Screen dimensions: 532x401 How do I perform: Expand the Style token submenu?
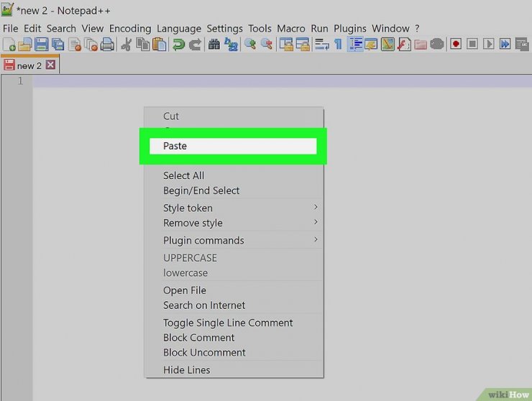[234, 208]
